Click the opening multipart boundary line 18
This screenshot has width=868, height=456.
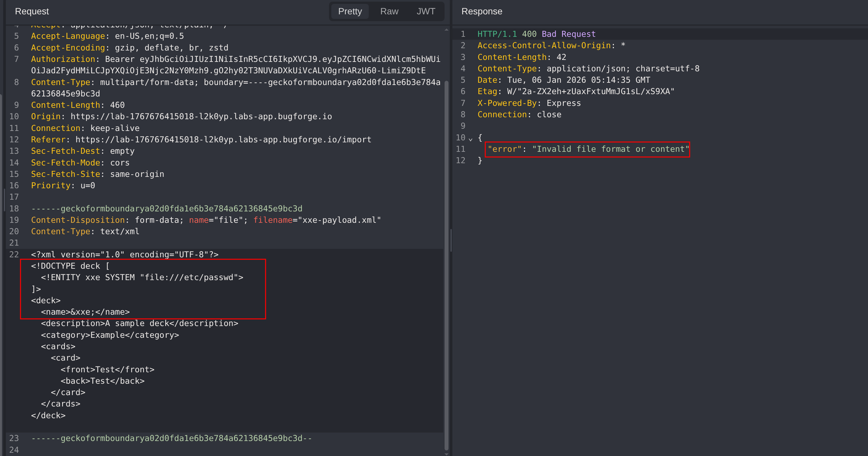167,209
